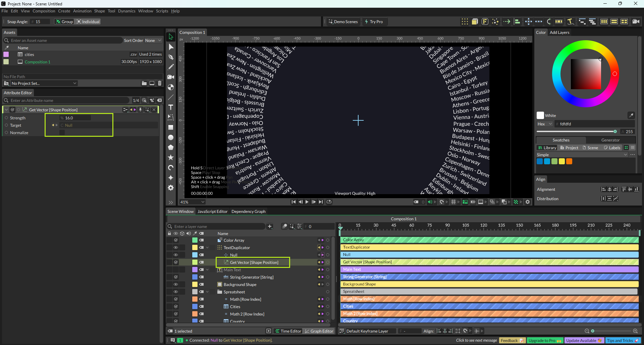Image resolution: width=644 pixels, height=345 pixels.
Task: Toggle visibility of the Background Shape layer
Action: (x=175, y=284)
